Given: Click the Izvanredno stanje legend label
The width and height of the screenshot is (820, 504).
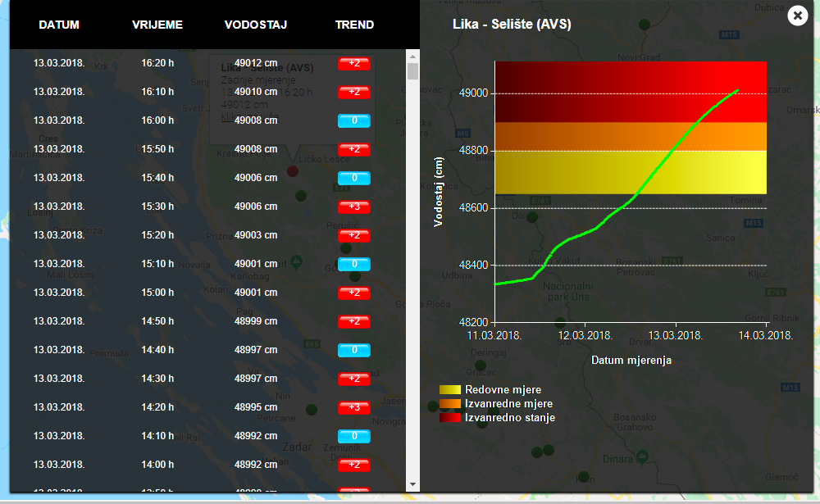Looking at the screenshot, I should pyautogui.click(x=509, y=418).
